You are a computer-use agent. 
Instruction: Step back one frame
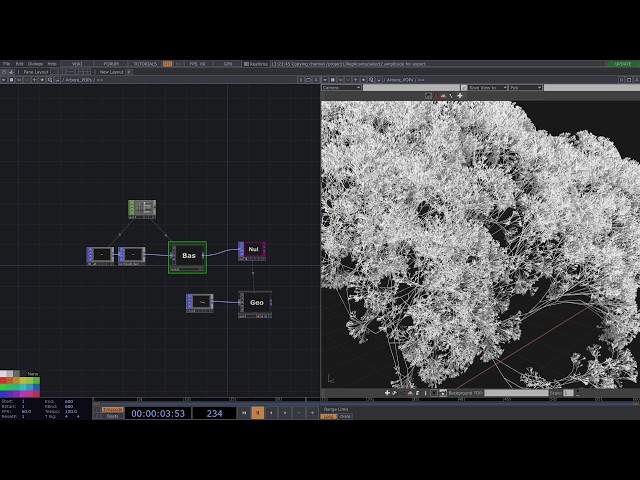(271, 413)
